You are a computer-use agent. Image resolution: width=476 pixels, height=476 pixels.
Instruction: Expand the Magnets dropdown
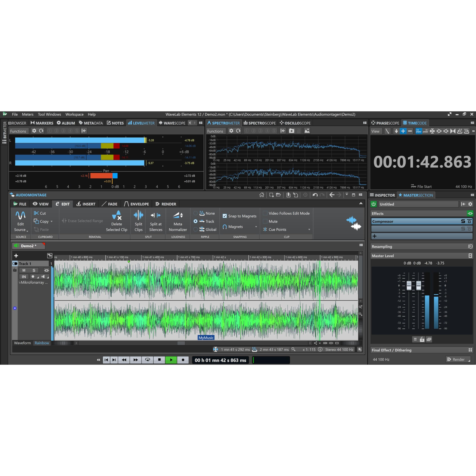click(256, 227)
